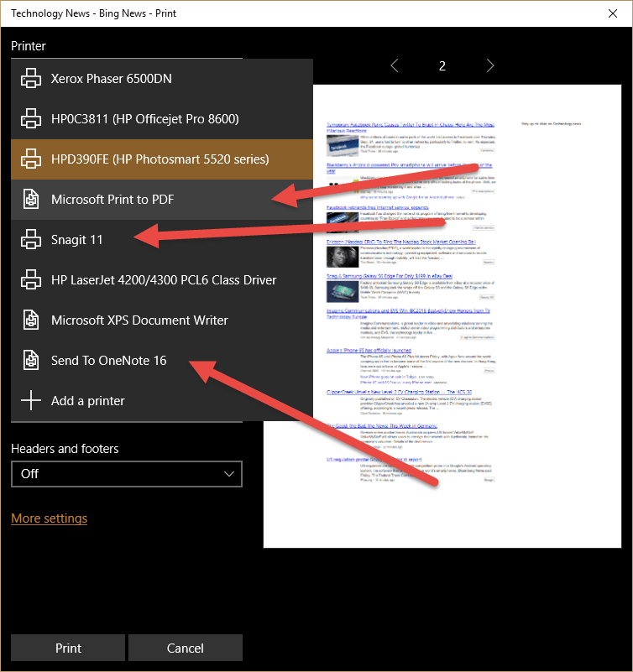This screenshot has height=672, width=633.
Task: Click the Xerox Phaser 6500DN printer icon
Action: tap(31, 78)
